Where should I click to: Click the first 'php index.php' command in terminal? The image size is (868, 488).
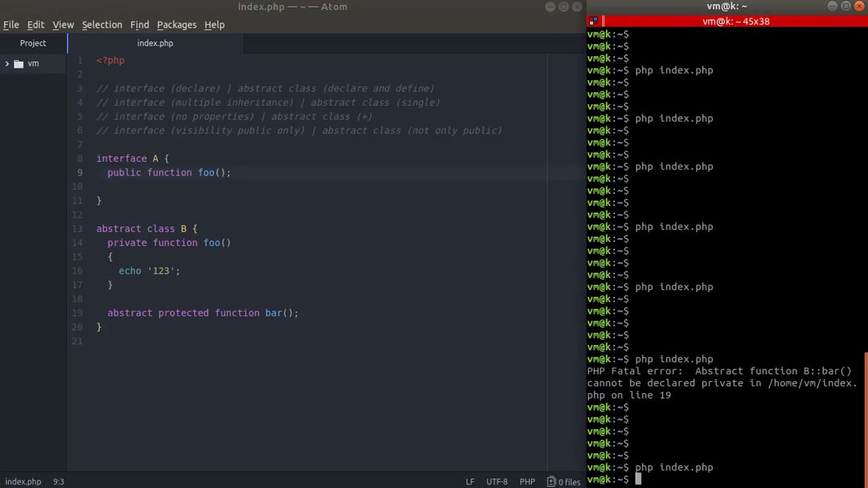(x=674, y=70)
